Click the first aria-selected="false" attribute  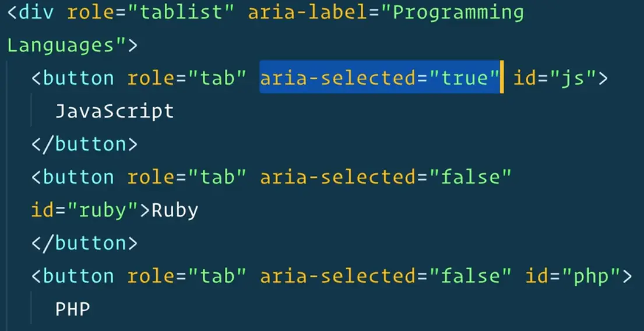[385, 177]
